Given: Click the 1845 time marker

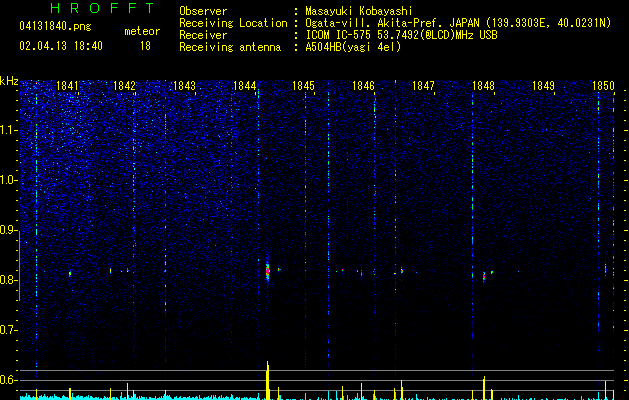Looking at the screenshot, I should pyautogui.click(x=303, y=86).
